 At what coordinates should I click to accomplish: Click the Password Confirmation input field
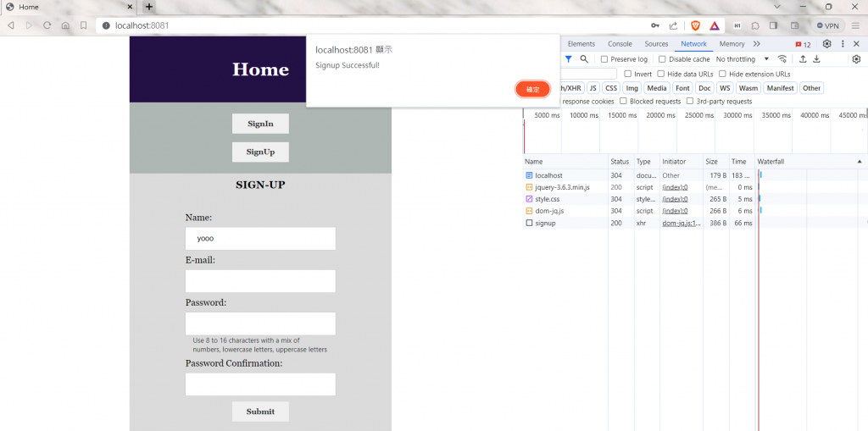pyautogui.click(x=260, y=384)
